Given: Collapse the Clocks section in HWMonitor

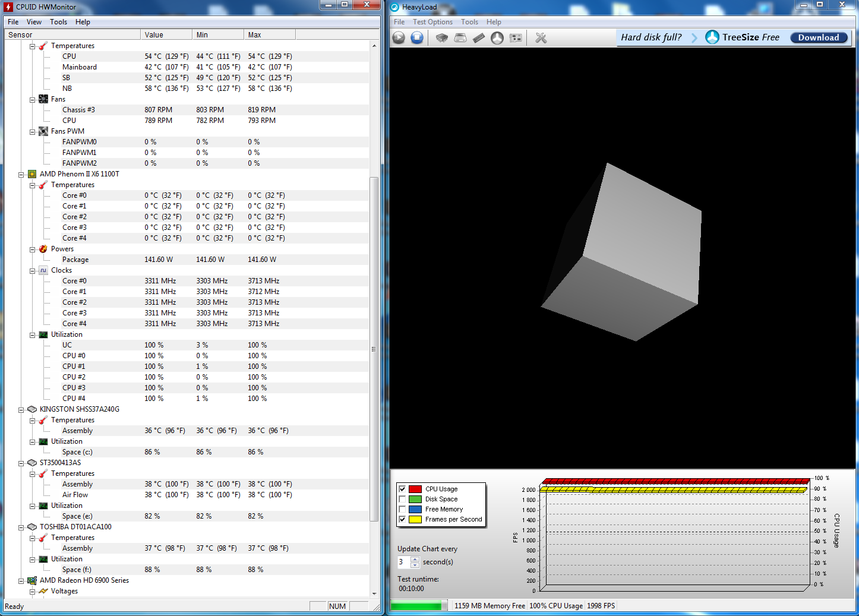Looking at the screenshot, I should [x=33, y=271].
